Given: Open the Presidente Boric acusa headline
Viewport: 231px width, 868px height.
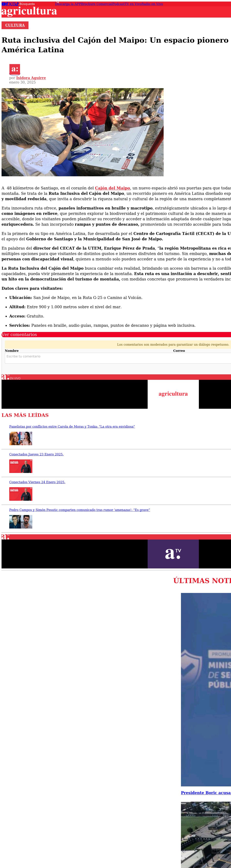Looking at the screenshot, I should pos(206,793).
